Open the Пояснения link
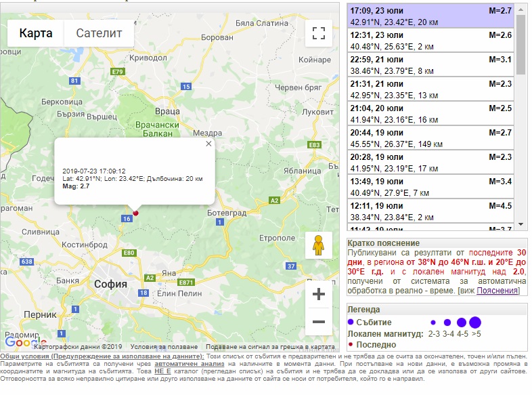 497,291
